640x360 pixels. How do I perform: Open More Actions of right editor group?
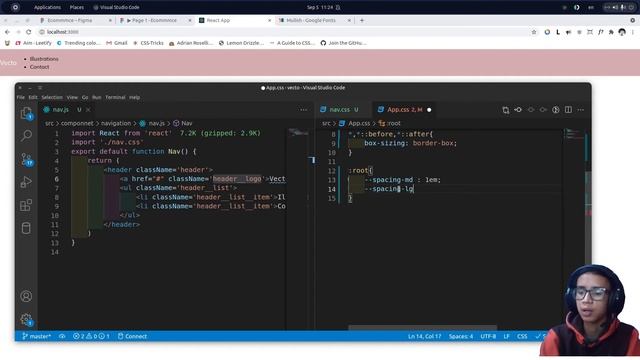(x=581, y=110)
